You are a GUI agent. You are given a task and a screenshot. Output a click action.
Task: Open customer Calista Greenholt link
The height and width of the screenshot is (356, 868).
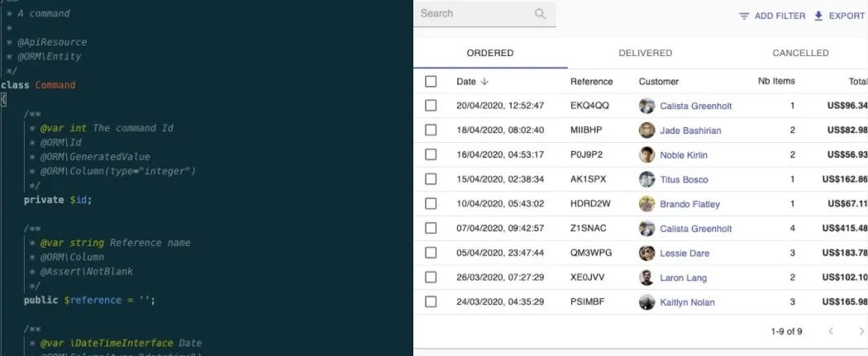point(695,106)
